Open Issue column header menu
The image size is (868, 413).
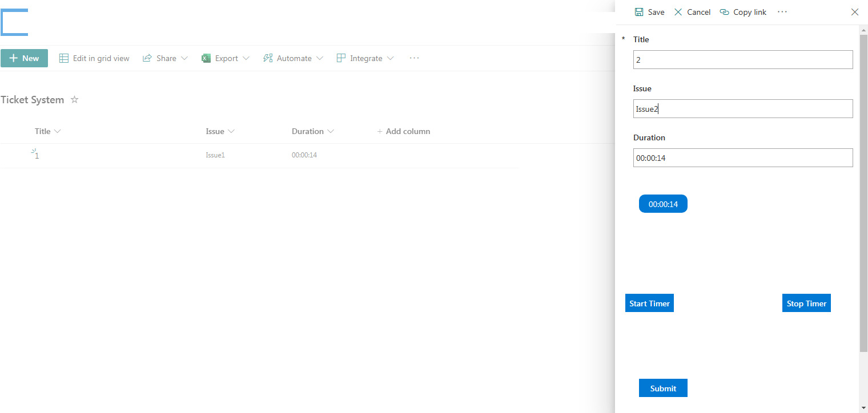click(220, 131)
